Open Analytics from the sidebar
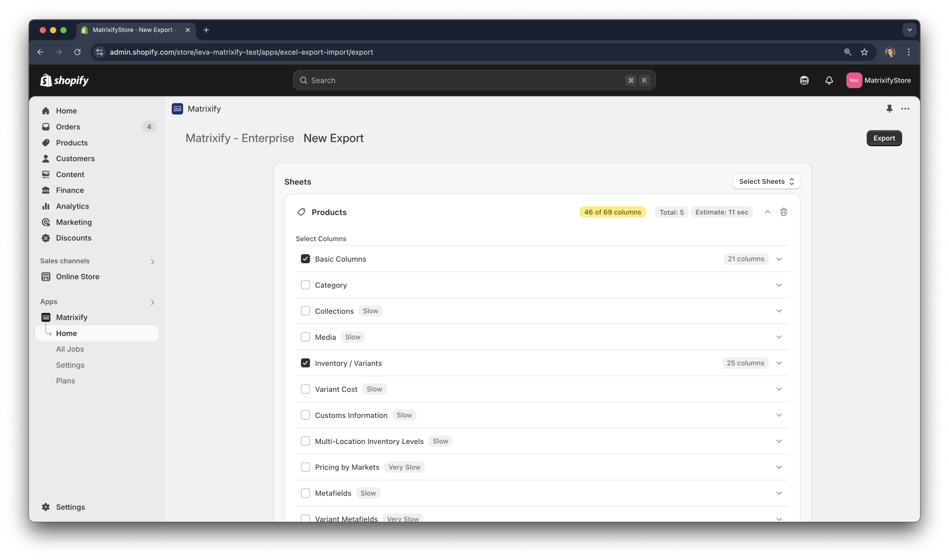 72,206
